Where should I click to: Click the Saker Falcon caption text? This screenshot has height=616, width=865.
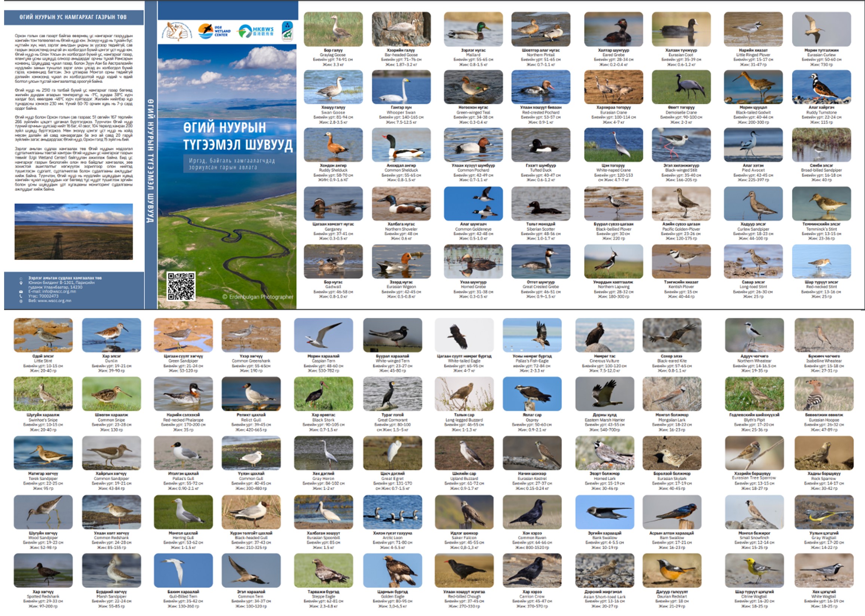tap(464, 538)
